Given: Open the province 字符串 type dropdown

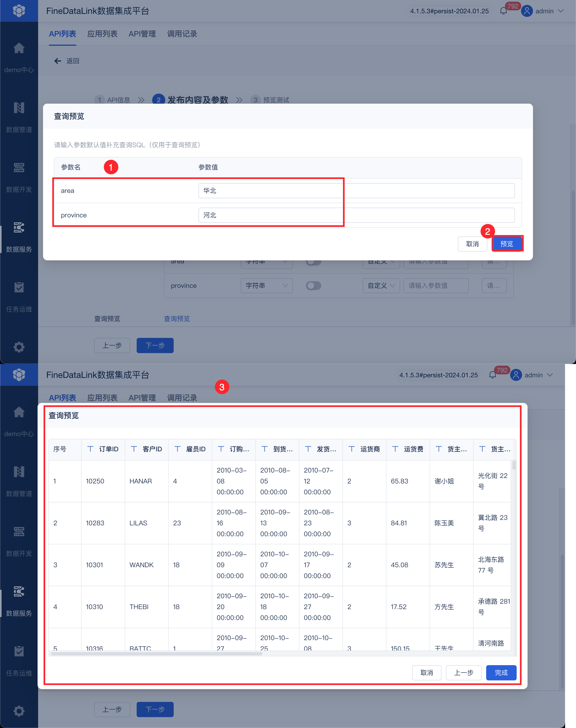Looking at the screenshot, I should [x=266, y=285].
